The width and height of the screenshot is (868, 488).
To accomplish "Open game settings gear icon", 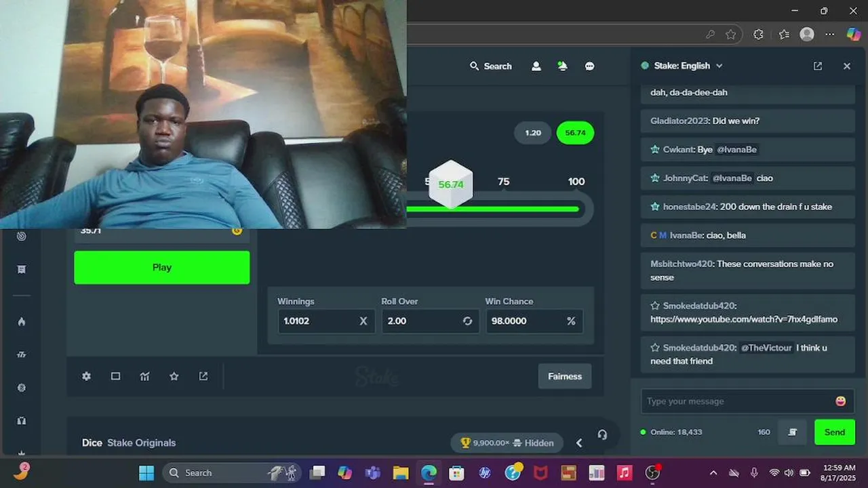I will click(86, 376).
